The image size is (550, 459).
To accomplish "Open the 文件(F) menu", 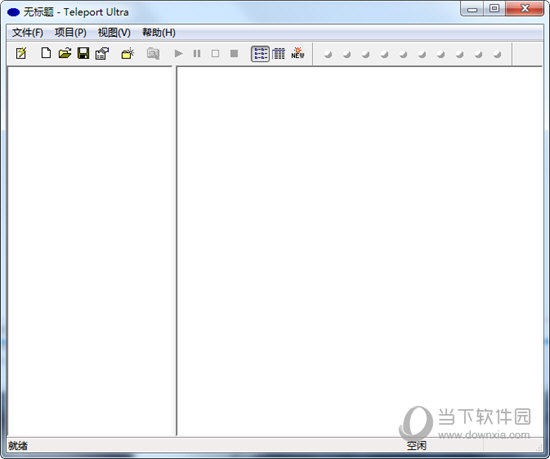I will tap(28, 33).
